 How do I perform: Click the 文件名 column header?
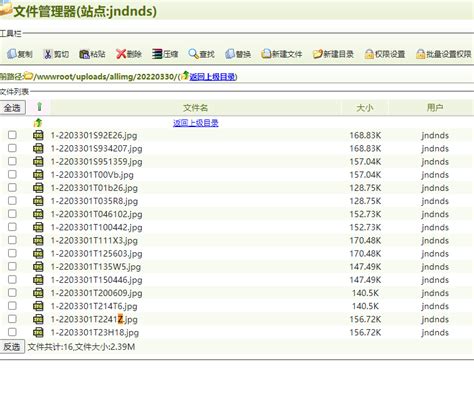tap(196, 108)
